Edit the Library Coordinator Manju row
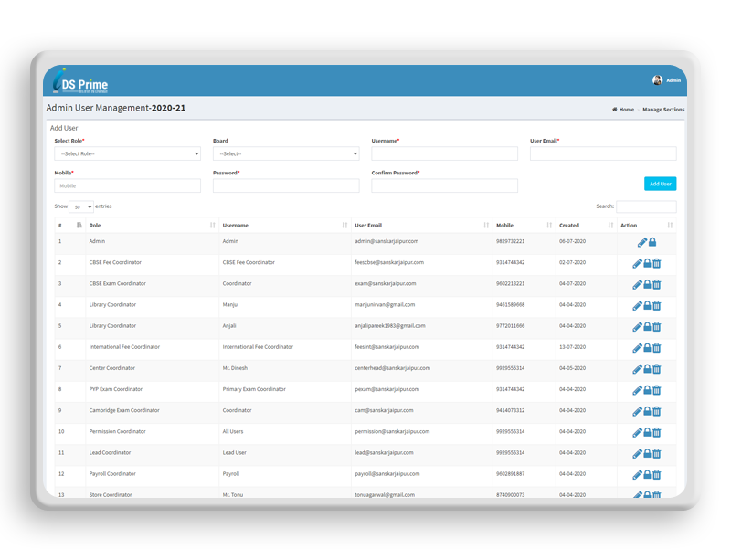Image resolution: width=731 pixels, height=560 pixels. coord(637,305)
